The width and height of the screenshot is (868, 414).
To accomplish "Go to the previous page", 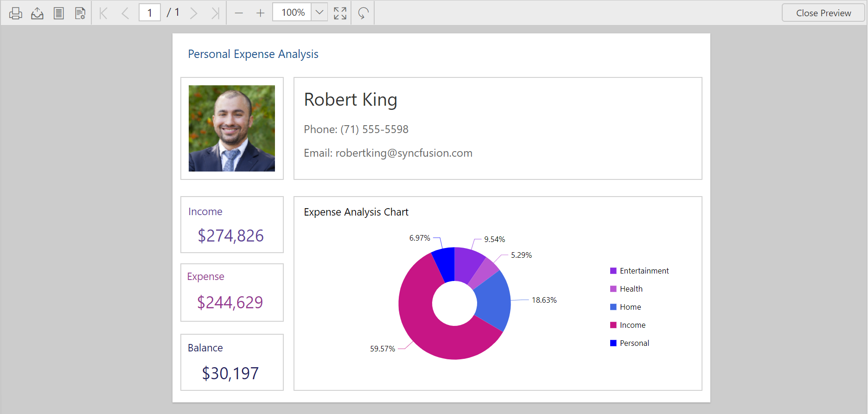I will (125, 13).
